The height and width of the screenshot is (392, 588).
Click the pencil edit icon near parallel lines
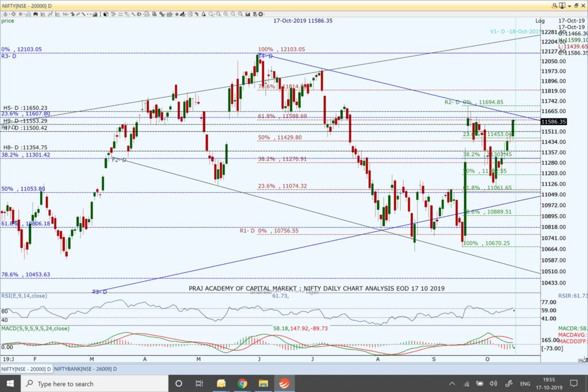[x=127, y=14]
